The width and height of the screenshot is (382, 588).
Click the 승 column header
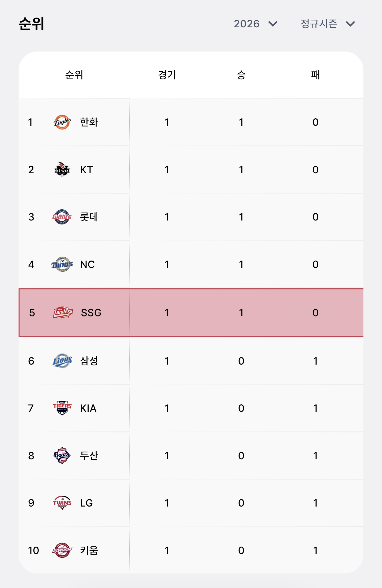pyautogui.click(x=241, y=75)
